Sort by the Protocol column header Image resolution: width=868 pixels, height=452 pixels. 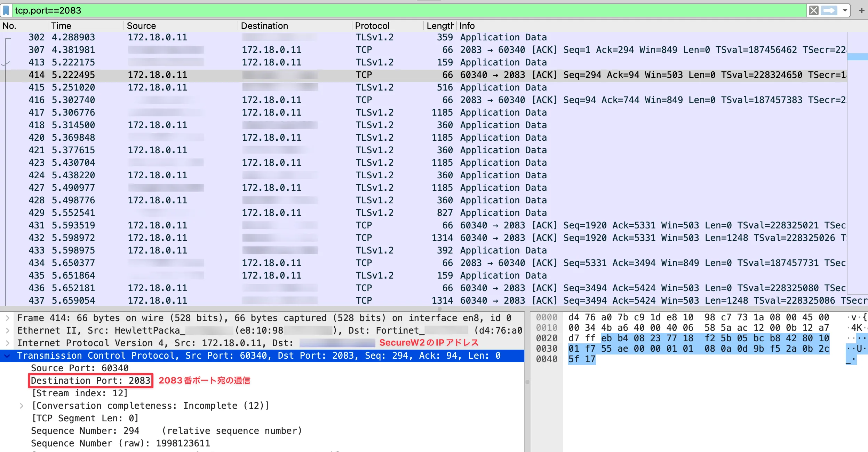pos(372,26)
